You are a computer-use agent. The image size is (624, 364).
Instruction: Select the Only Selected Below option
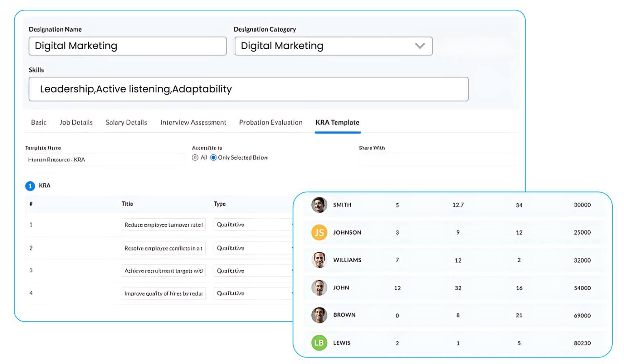(x=214, y=157)
